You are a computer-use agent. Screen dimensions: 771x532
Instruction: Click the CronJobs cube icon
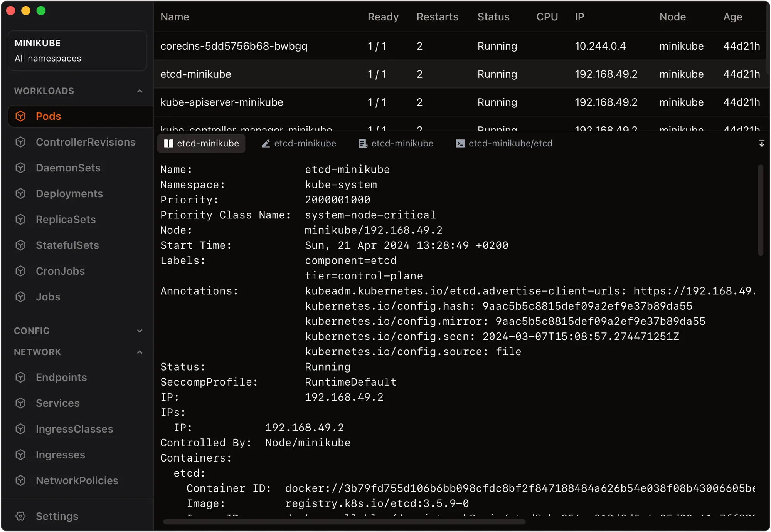point(21,271)
